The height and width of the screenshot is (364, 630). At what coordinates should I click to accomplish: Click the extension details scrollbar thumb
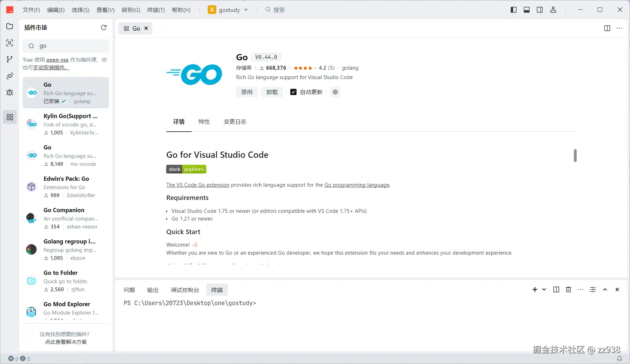click(x=575, y=155)
